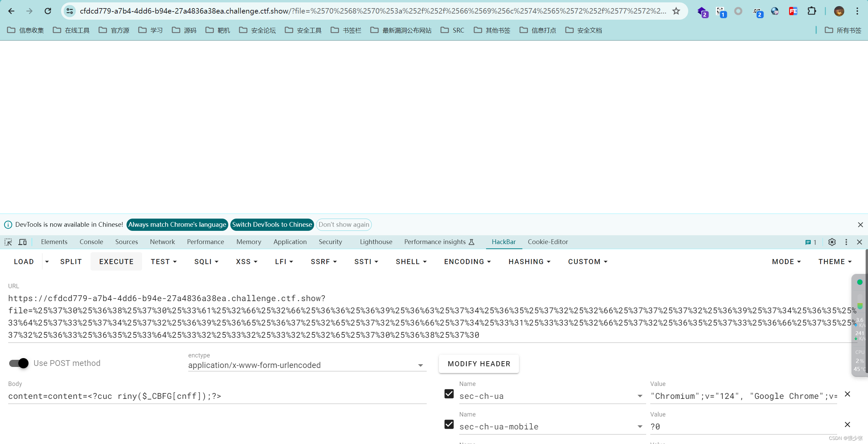Activate DevTools inspect element picker
868x444 pixels.
(x=8, y=242)
